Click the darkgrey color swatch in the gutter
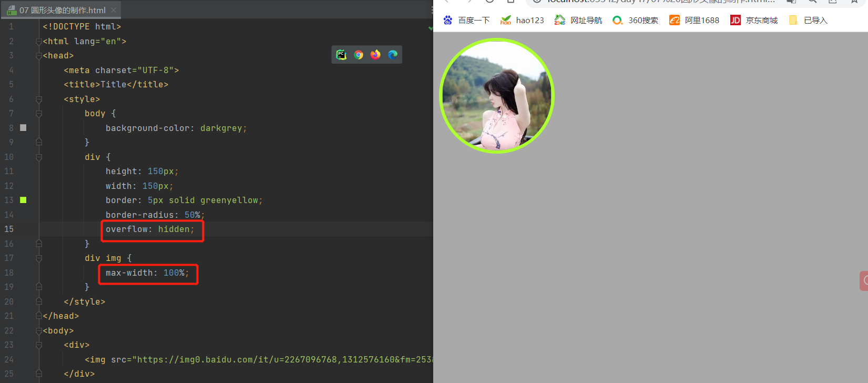 pos(23,128)
